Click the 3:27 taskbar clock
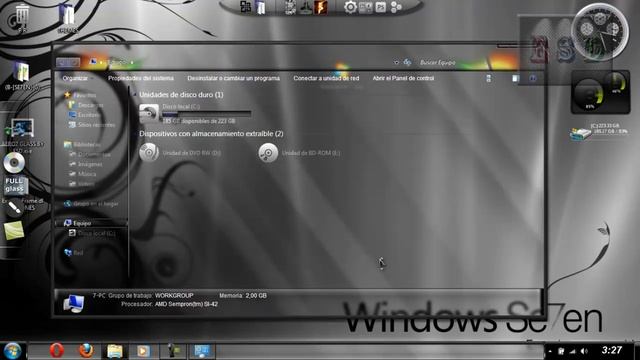This screenshot has width=640, height=360. 611,350
